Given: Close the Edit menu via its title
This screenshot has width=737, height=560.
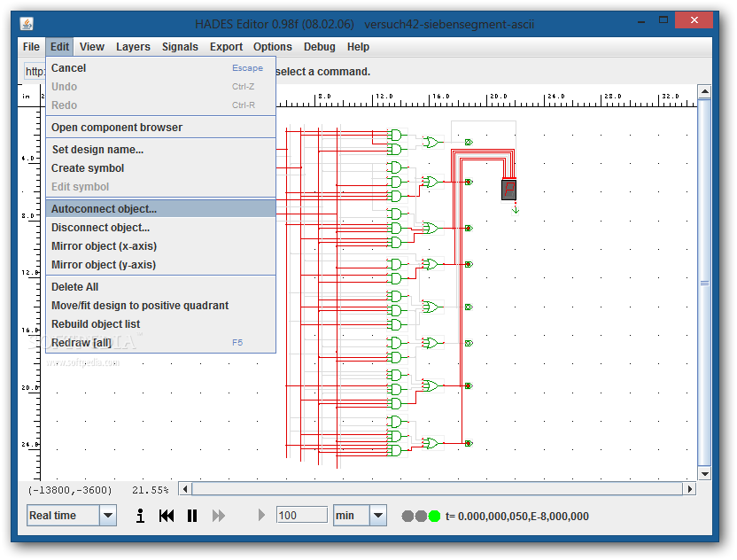Looking at the screenshot, I should tap(59, 47).
